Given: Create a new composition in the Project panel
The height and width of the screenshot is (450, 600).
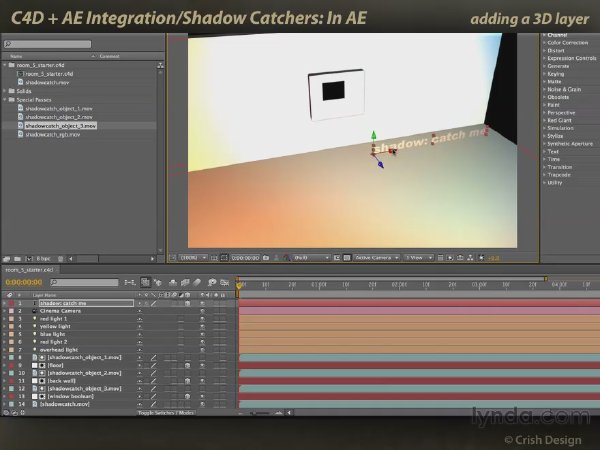Looking at the screenshot, I should [29, 259].
